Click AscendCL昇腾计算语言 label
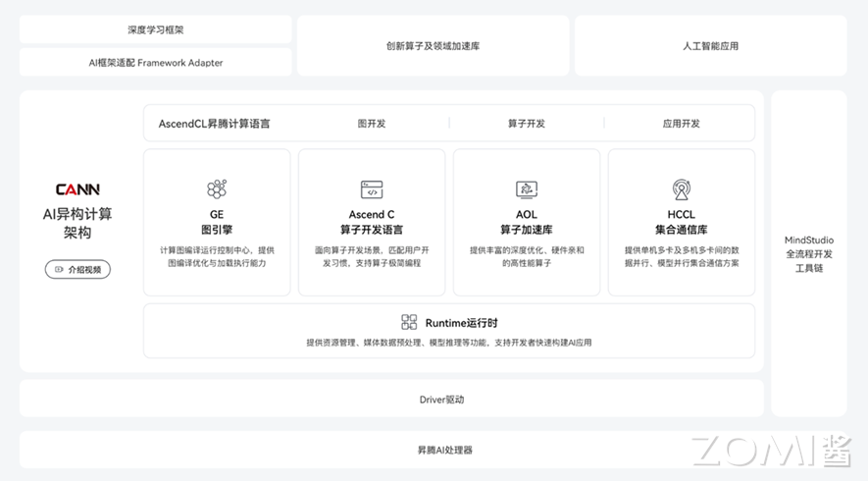Viewport: 868px width, 481px height. coord(214,124)
